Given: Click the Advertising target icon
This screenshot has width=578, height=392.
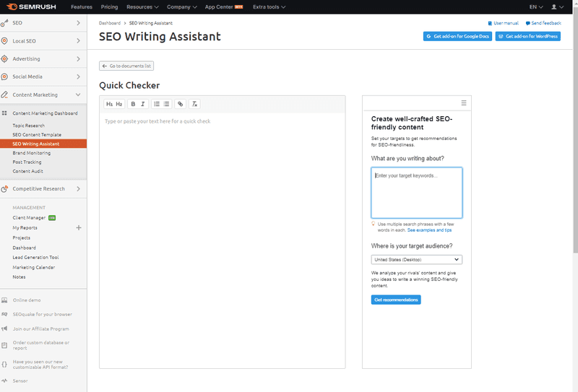Looking at the screenshot, I should coord(4,58).
